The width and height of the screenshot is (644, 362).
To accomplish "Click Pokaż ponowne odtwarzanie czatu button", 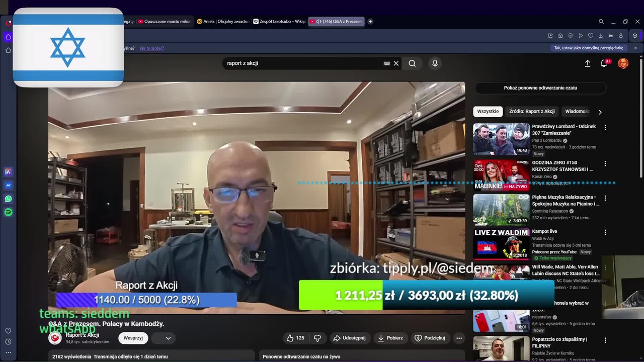I will [x=540, y=88].
